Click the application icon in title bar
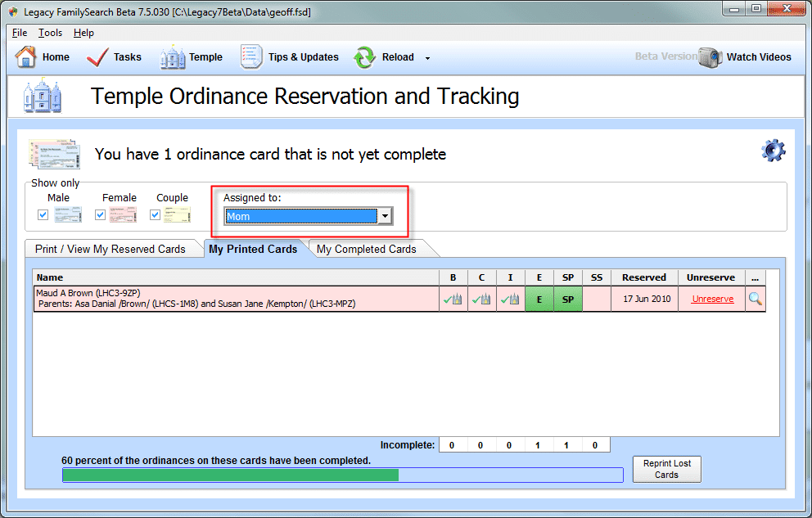The width and height of the screenshot is (812, 518). tap(13, 11)
